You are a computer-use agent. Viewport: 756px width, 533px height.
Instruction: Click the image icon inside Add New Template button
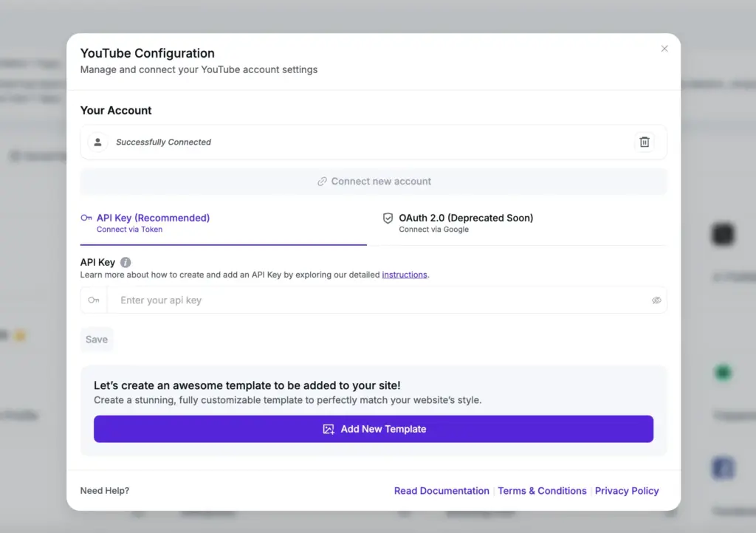coord(328,428)
